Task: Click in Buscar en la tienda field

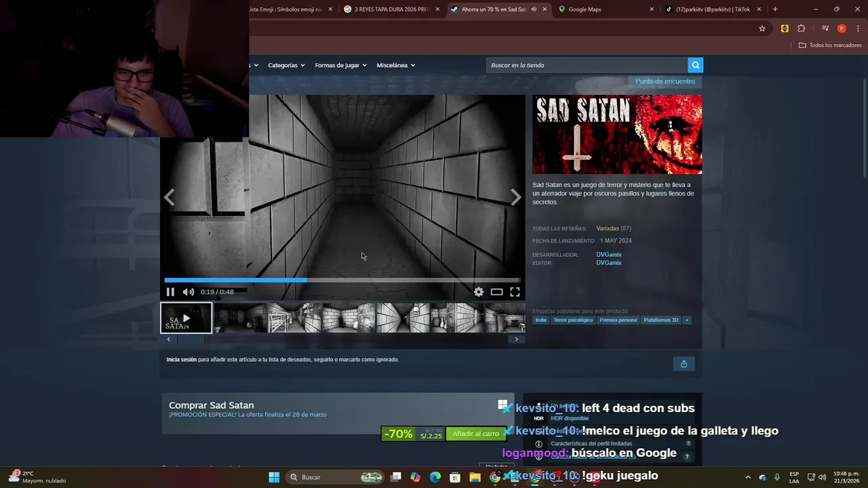Action: 587,65
